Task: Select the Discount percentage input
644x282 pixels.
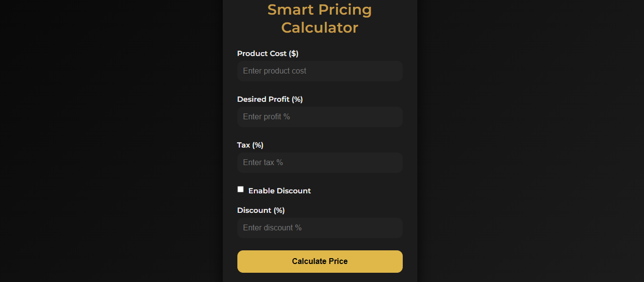Action: (320, 227)
